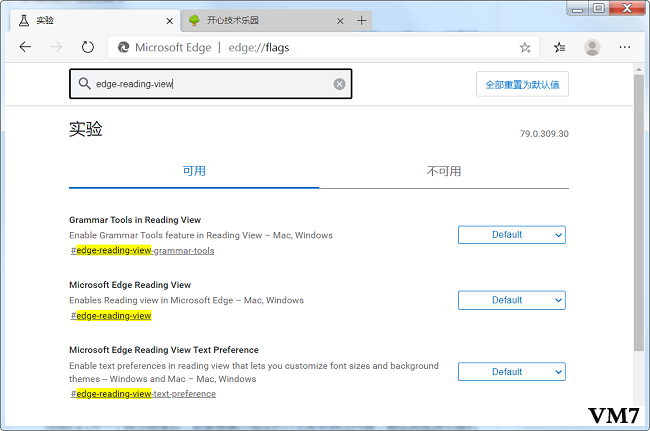Viewport: 650px width, 431px height.
Task: Open Microsoft Edge Reading View dropdown
Action: (512, 300)
